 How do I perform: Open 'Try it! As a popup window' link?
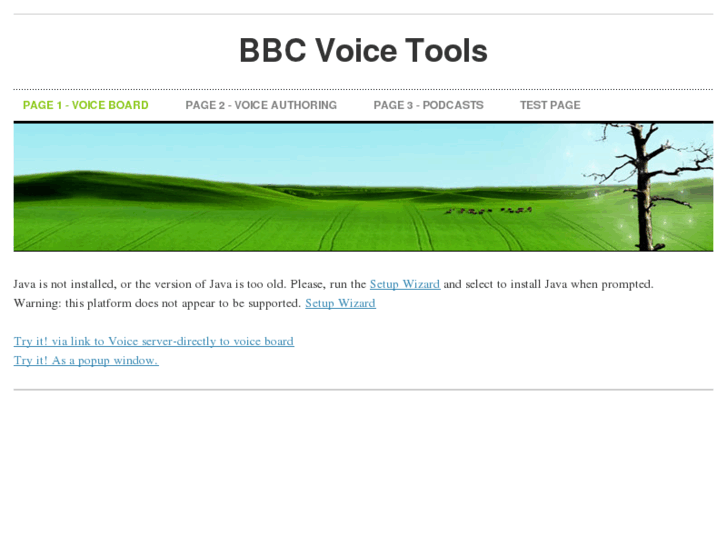[x=86, y=360]
